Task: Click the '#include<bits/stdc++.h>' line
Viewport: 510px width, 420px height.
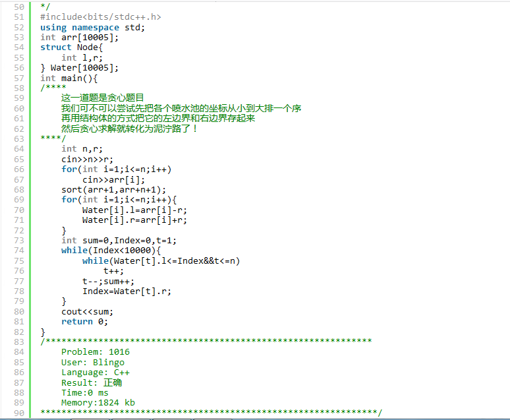Action: pyautogui.click(x=101, y=17)
